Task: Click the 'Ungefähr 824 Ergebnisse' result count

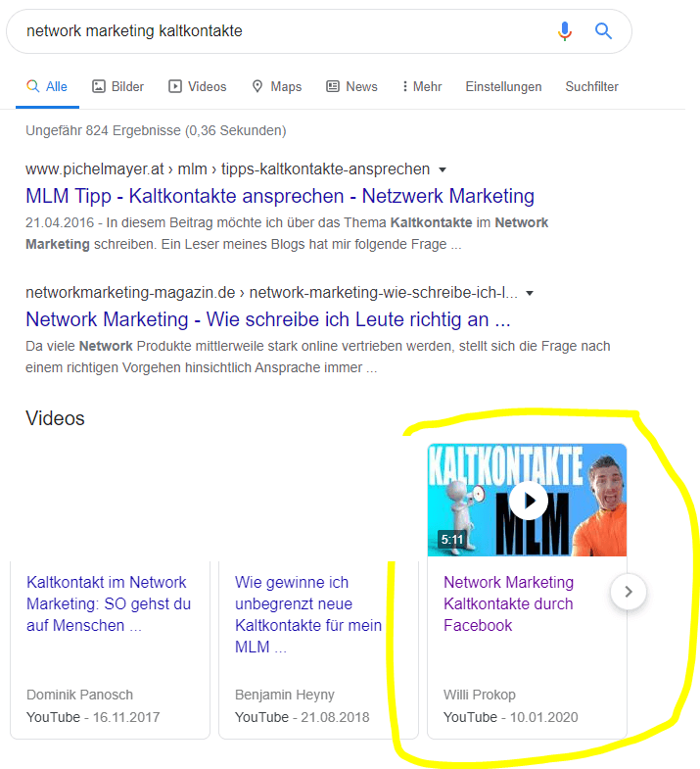Action: pos(156,130)
